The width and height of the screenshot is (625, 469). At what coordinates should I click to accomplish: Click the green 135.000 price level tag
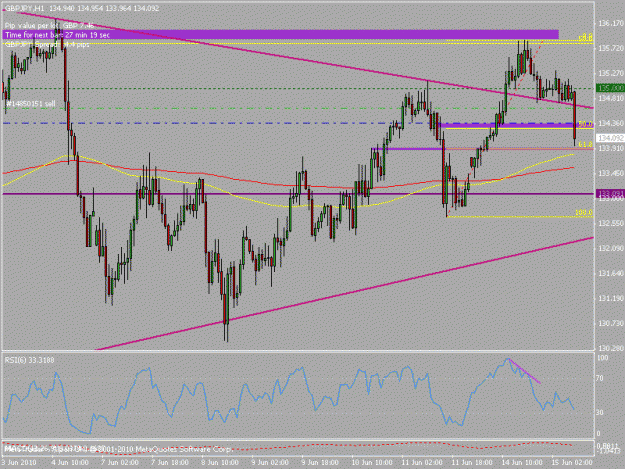tap(610, 88)
